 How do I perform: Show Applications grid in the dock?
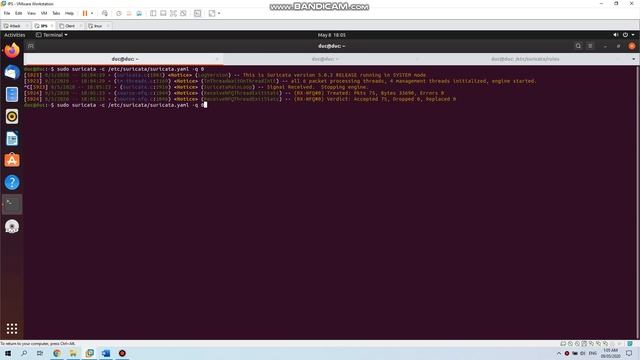12,328
